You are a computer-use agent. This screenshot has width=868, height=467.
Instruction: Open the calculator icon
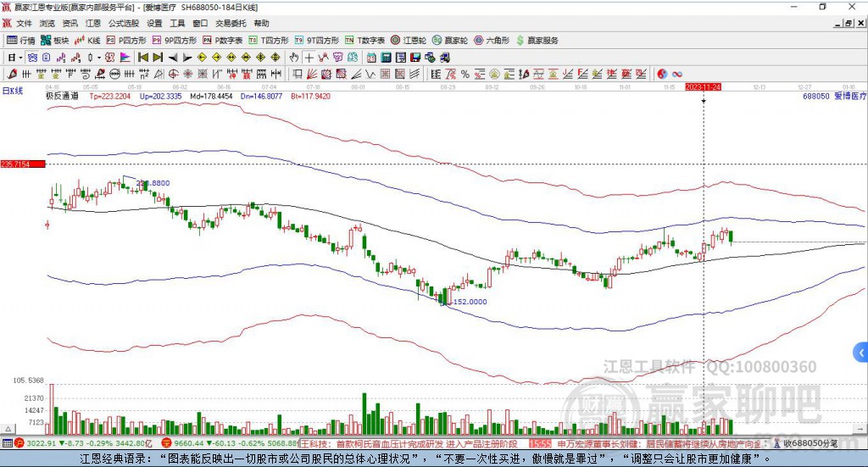click(x=386, y=58)
